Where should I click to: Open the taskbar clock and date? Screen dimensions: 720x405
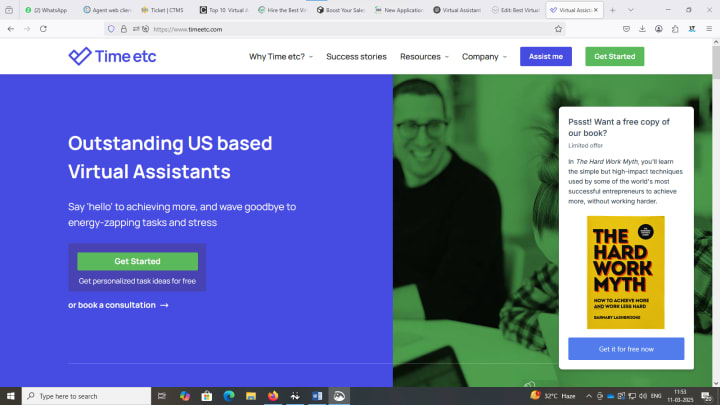click(680, 396)
